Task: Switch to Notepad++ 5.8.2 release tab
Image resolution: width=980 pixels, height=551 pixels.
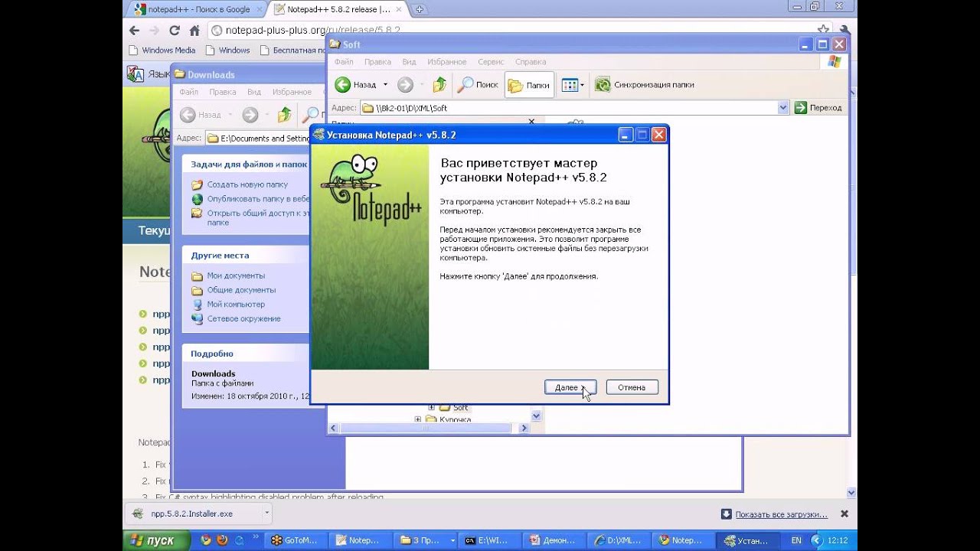Action: [x=338, y=9]
